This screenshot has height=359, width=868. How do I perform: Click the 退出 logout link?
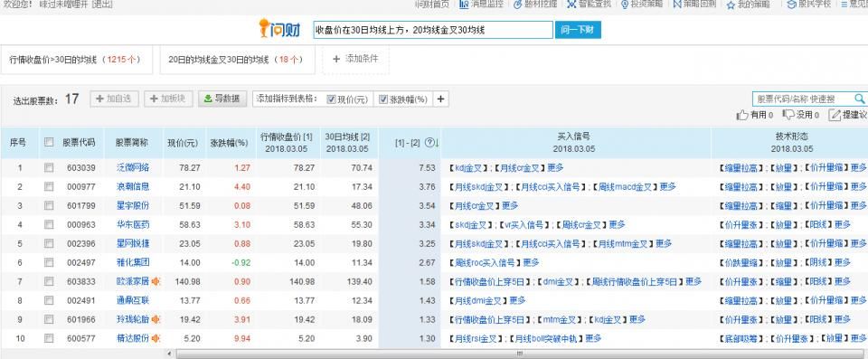pos(101,5)
